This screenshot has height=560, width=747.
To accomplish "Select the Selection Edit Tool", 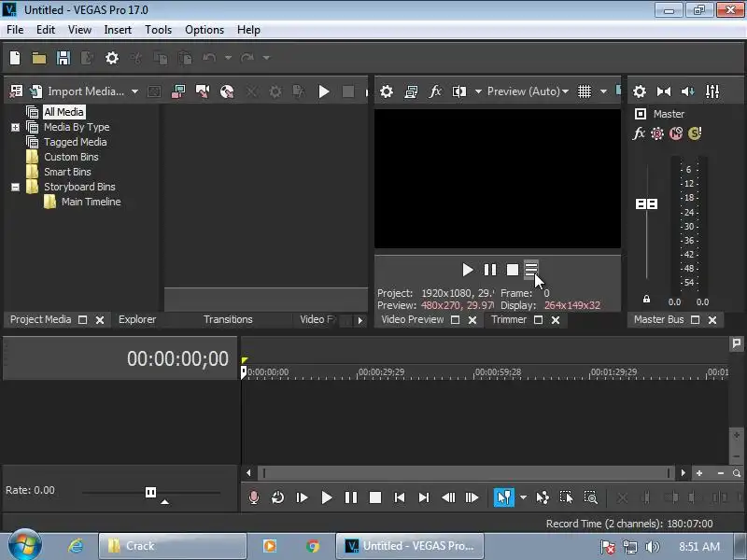I will 566,497.
